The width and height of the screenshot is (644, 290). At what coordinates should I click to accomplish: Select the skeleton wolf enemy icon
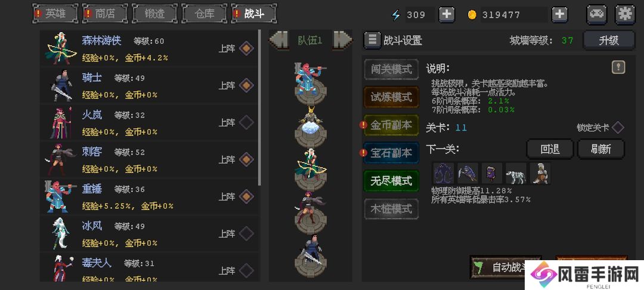click(516, 173)
